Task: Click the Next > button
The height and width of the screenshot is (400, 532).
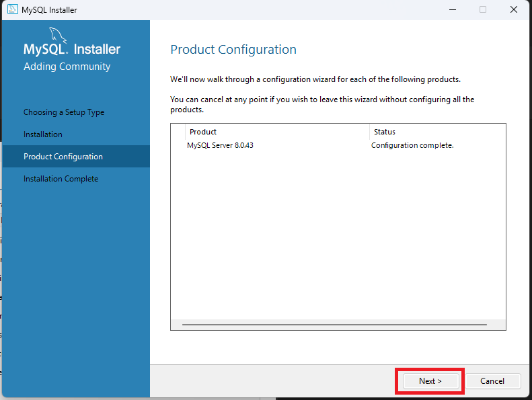Action: pyautogui.click(x=430, y=381)
